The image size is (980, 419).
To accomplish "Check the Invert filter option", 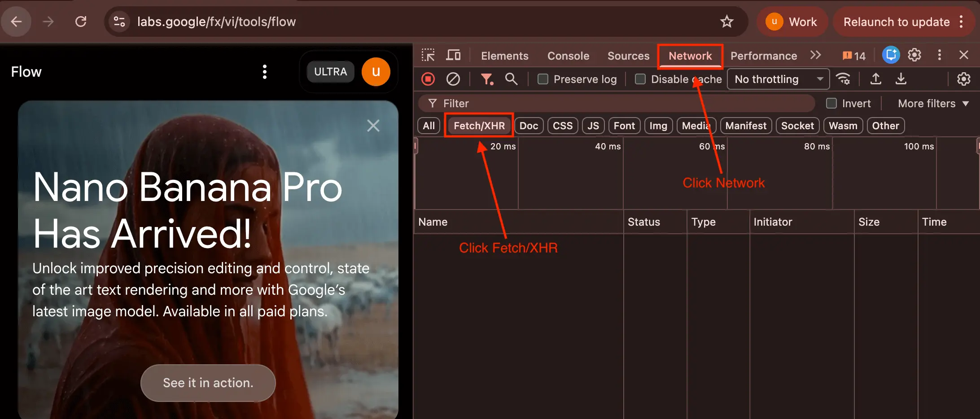I will [831, 103].
